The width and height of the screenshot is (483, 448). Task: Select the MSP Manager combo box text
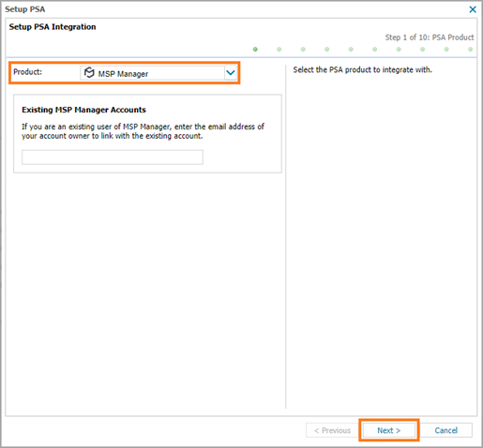(123, 74)
